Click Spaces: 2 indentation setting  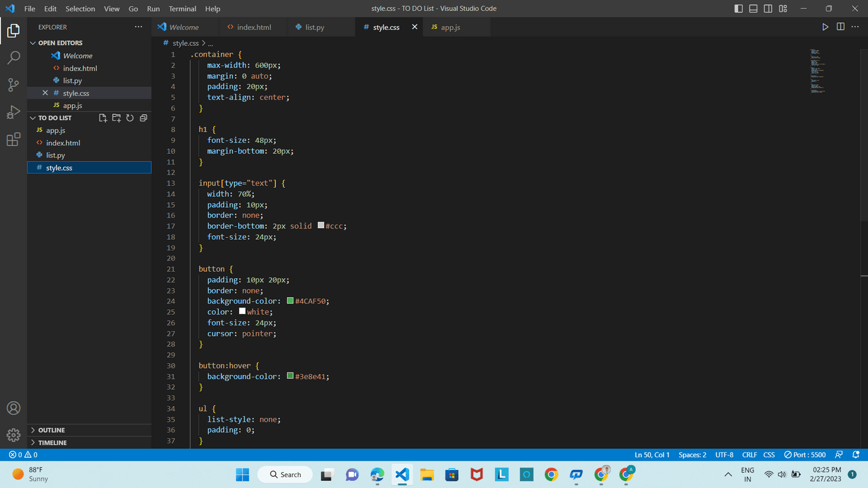pyautogui.click(x=693, y=455)
